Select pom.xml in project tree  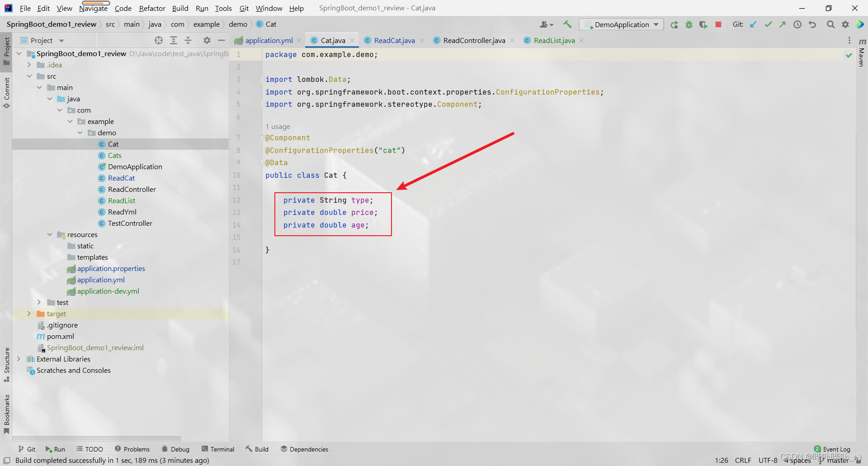click(x=61, y=336)
